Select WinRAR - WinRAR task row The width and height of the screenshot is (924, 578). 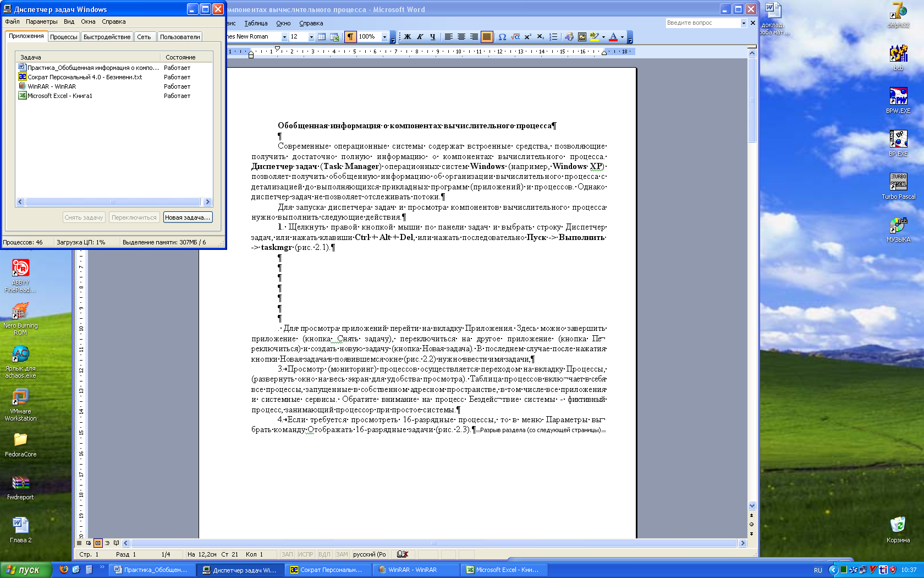pos(114,86)
